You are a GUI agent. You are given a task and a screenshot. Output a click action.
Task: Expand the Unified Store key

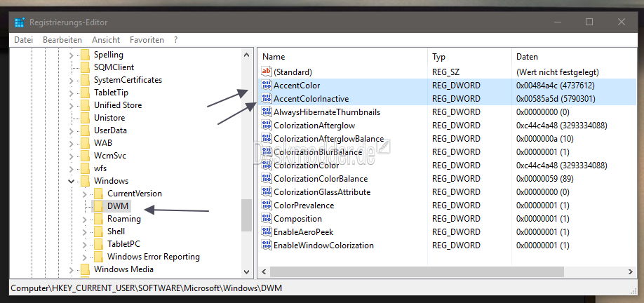click(x=72, y=106)
